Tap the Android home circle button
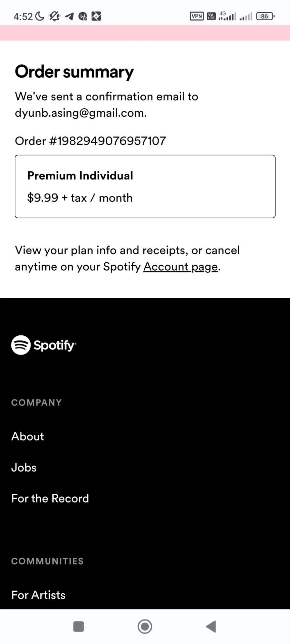 pos(145,626)
